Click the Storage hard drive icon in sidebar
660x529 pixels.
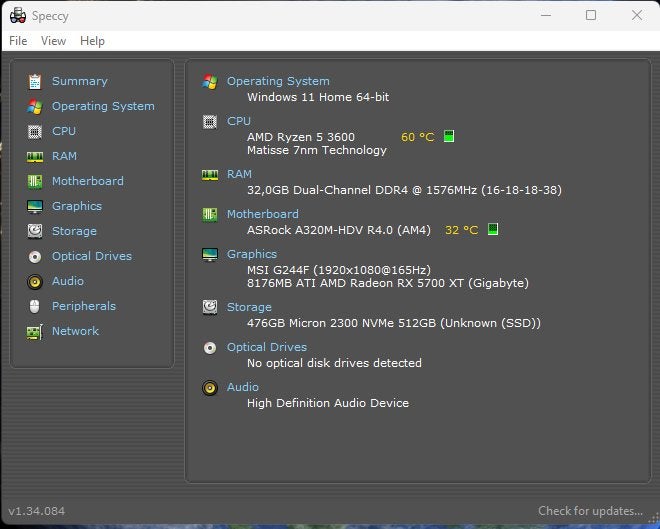click(x=35, y=231)
